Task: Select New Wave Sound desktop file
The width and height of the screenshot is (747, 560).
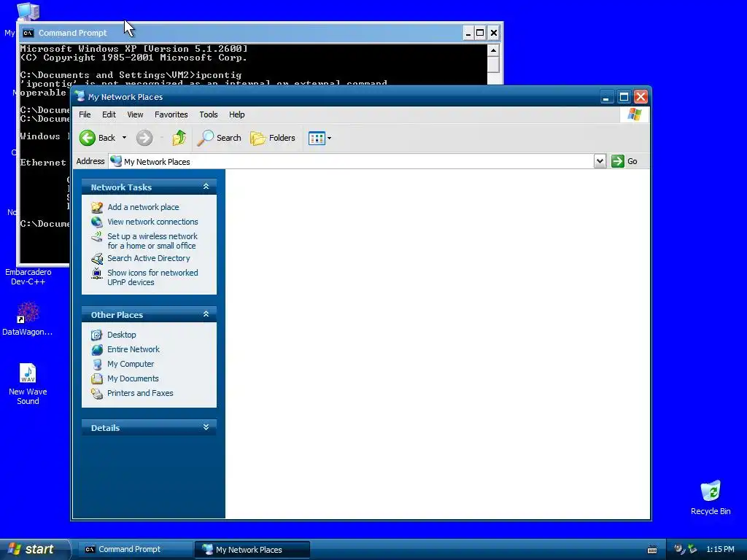Action: click(28, 384)
